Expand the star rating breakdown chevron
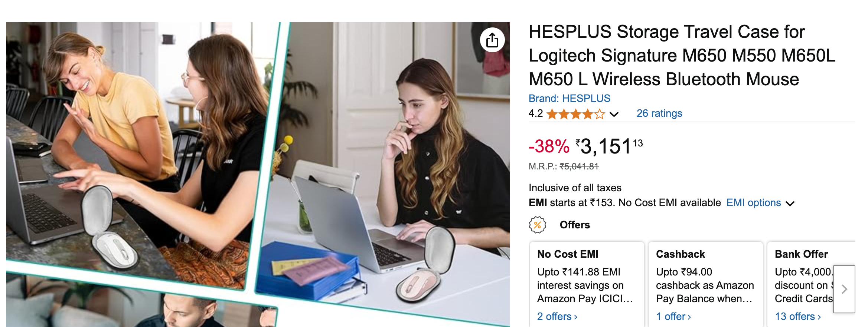The height and width of the screenshot is (327, 868). 614,114
